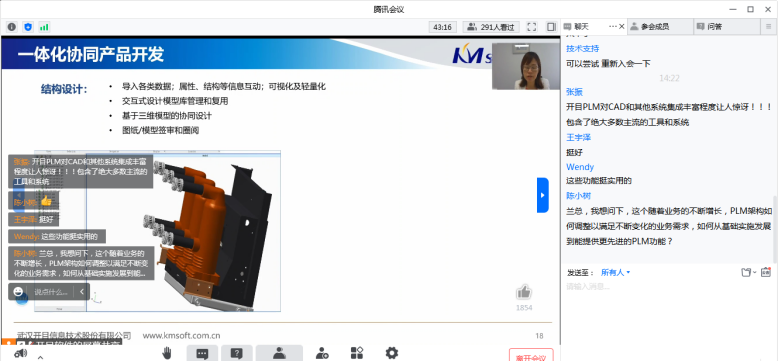
Task: Expand the audio options caret
Action: pyautogui.click(x=40, y=357)
